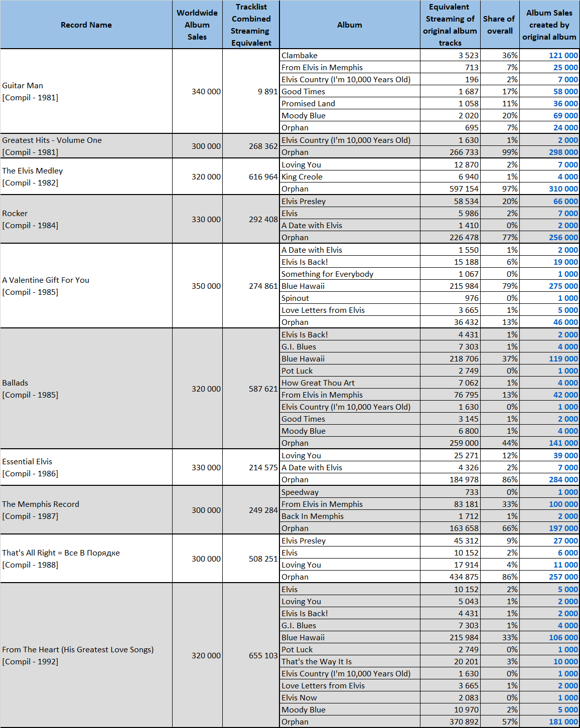Image resolution: width=580 pixels, height=728 pixels.
Task: Select The Elvis Medley record cell
Action: [86, 176]
